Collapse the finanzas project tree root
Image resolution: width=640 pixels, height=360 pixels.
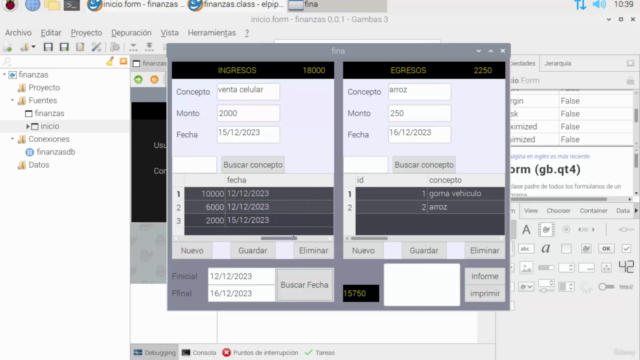[4, 75]
